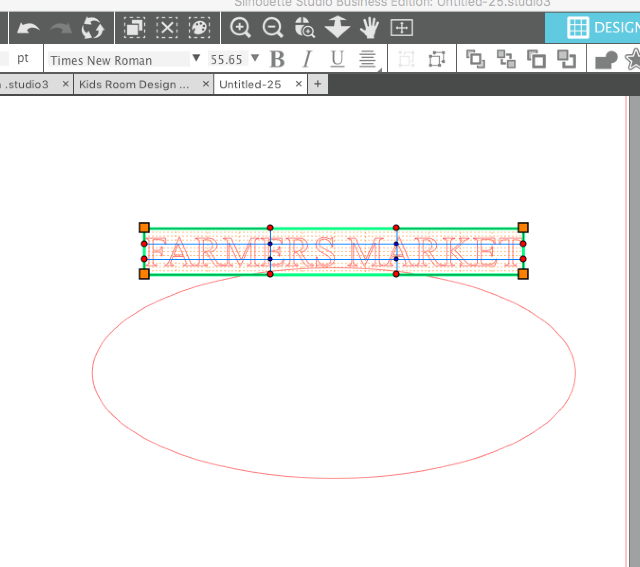Click the Bring to Front icon
The height and width of the screenshot is (567, 640).
476,59
